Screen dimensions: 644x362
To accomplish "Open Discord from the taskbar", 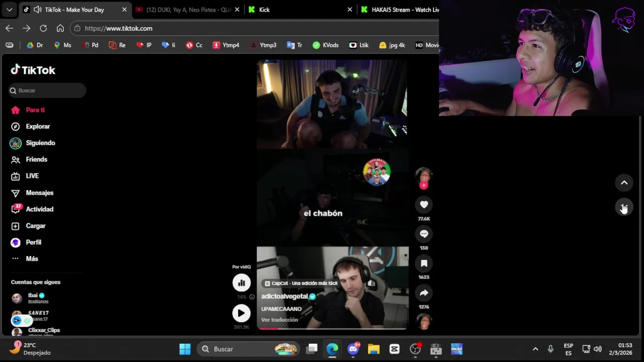I will [353, 349].
